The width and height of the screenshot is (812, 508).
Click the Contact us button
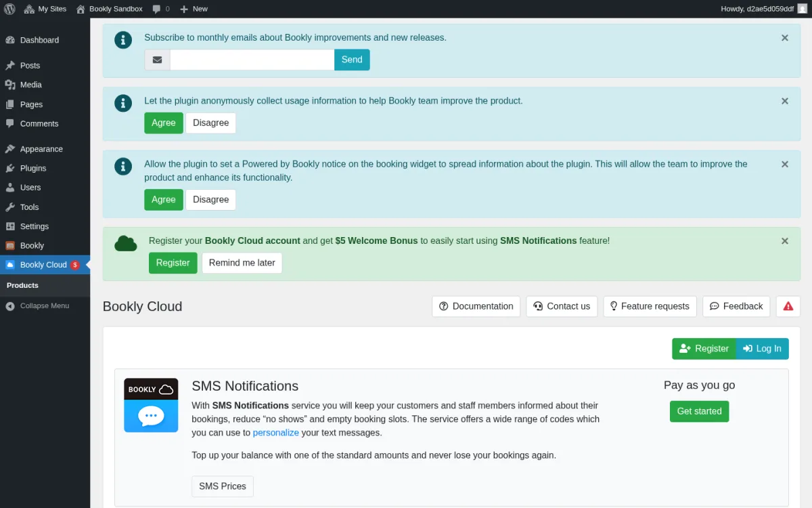(x=562, y=306)
